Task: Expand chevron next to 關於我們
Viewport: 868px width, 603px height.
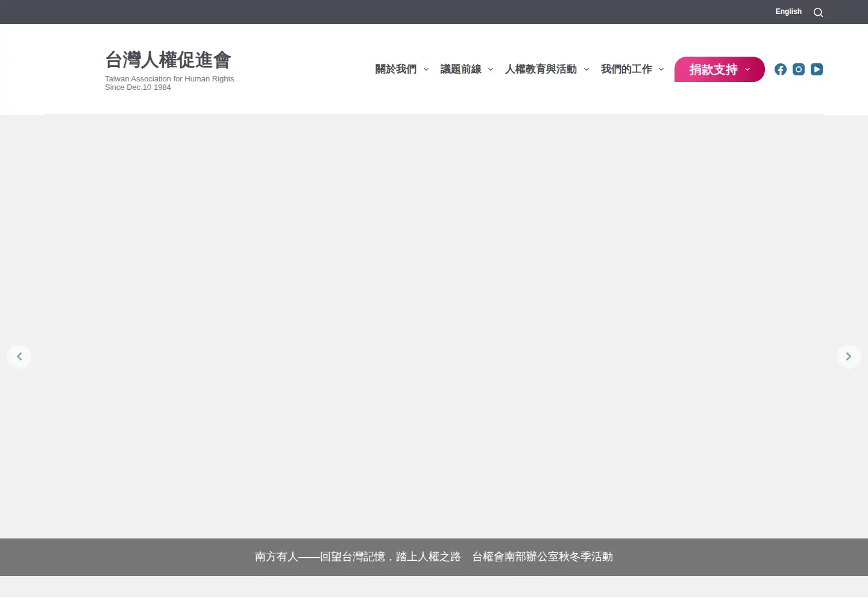Action: tap(426, 69)
